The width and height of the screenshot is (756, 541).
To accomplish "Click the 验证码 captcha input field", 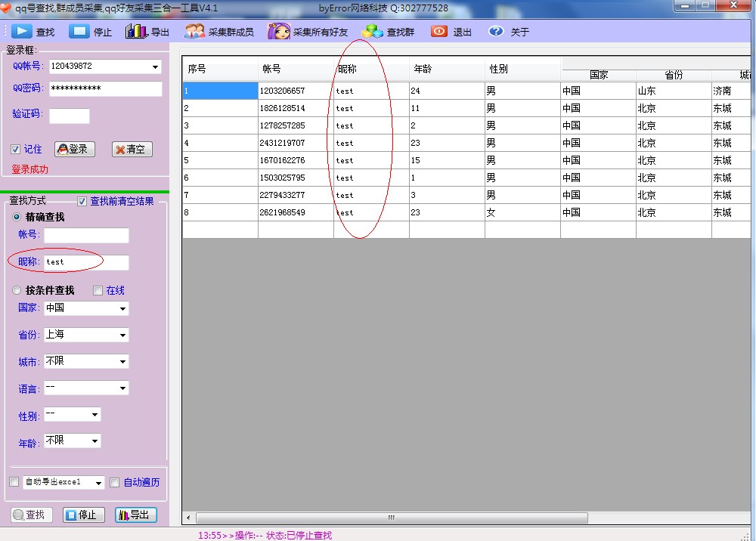I will coord(70,116).
